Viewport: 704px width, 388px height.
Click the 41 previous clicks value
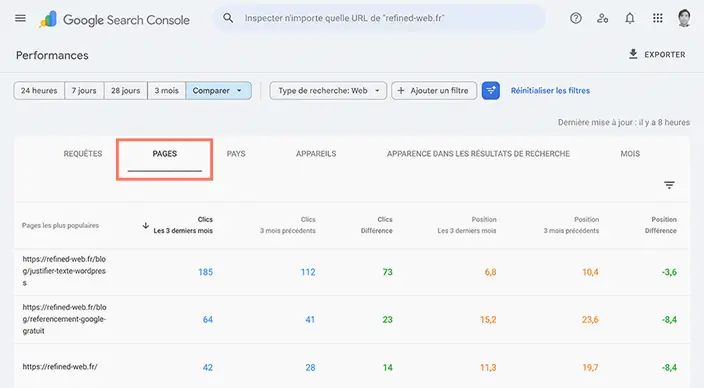click(x=310, y=319)
